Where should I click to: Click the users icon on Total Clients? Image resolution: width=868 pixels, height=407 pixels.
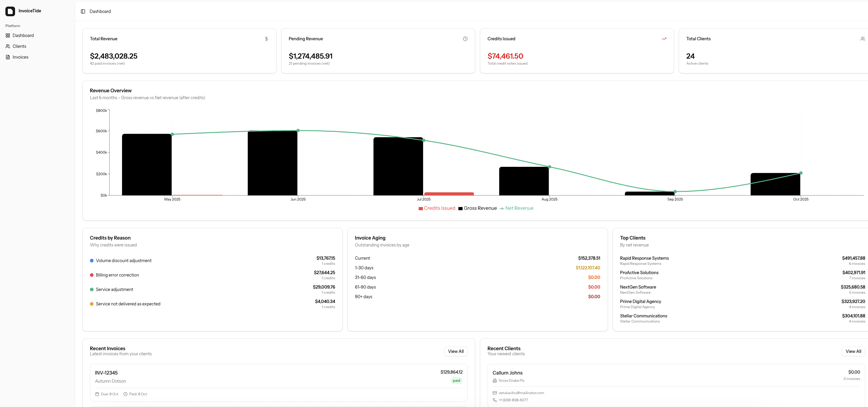coord(862,39)
